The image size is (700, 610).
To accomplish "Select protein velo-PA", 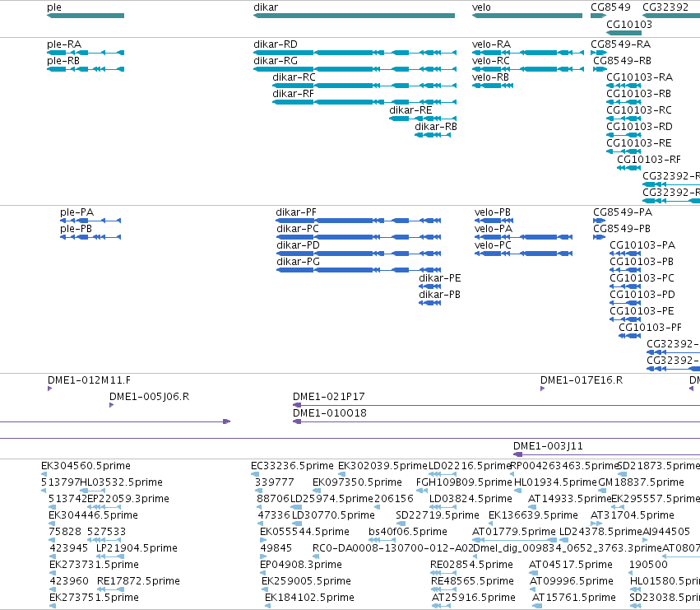I will coord(523,237).
